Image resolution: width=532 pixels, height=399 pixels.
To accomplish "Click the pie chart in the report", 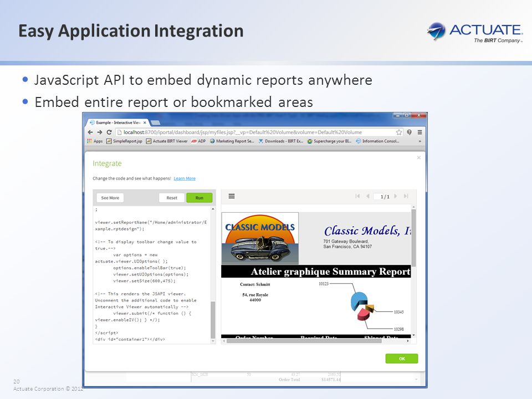I will [x=362, y=306].
